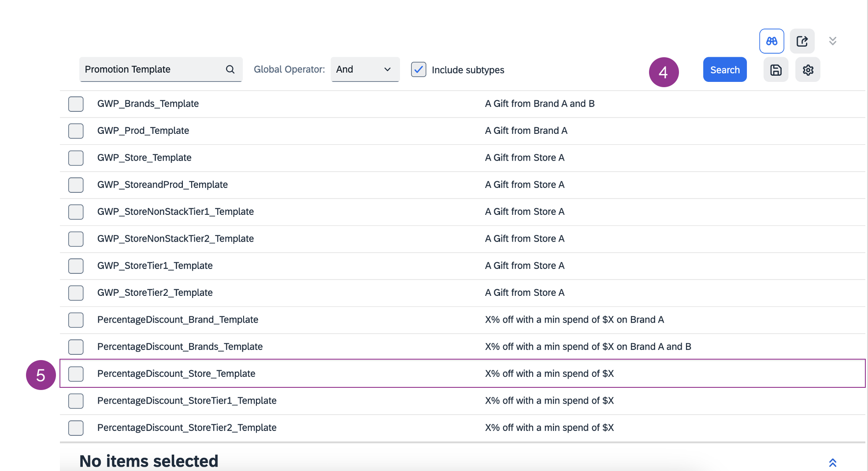Expand selected items panel double chevron up
Image resolution: width=868 pixels, height=471 pixels.
tap(832, 463)
